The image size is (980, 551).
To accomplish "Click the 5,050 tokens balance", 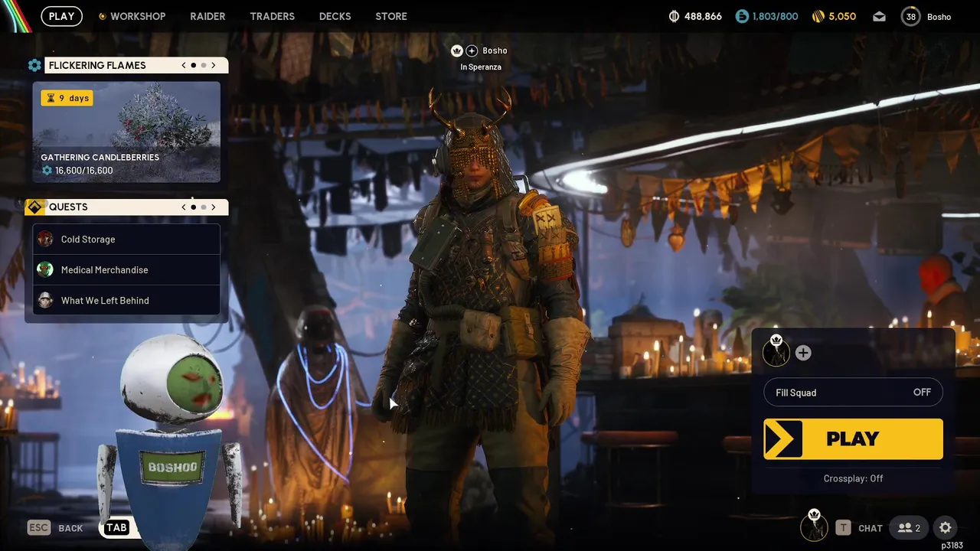I will click(842, 16).
